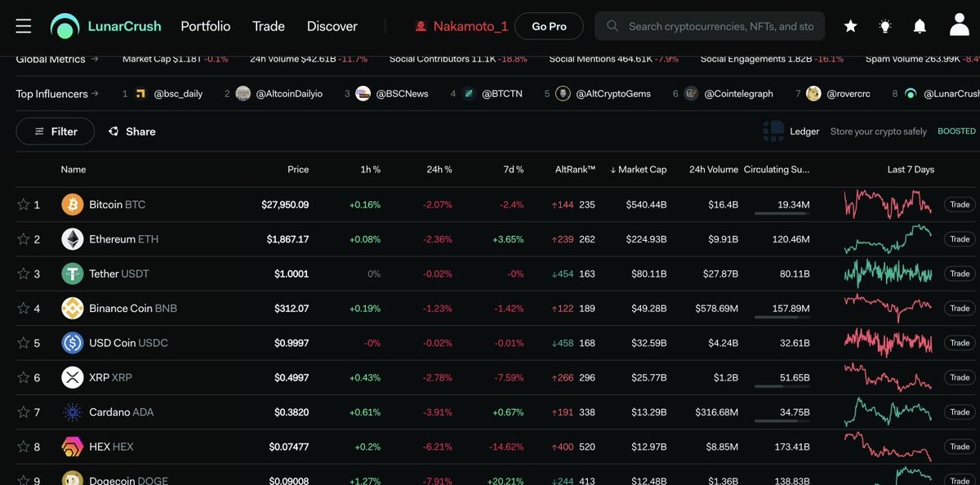
Task: Click Trade button for Bitcoin
Action: click(960, 204)
